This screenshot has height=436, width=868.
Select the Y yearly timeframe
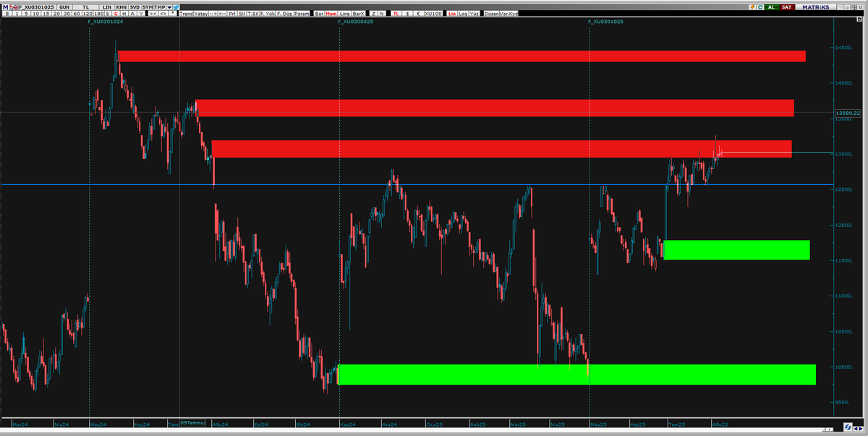[141, 14]
